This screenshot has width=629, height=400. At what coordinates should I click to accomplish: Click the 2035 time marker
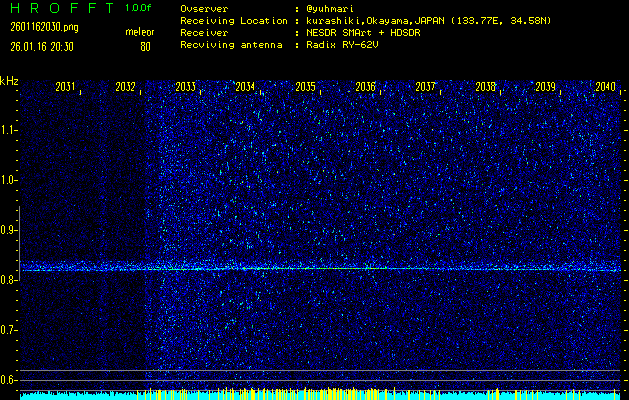coord(305,88)
